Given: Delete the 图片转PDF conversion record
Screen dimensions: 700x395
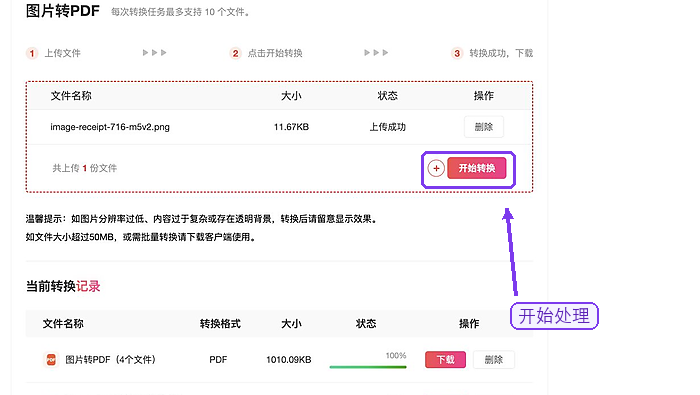Looking at the screenshot, I should click(494, 360).
